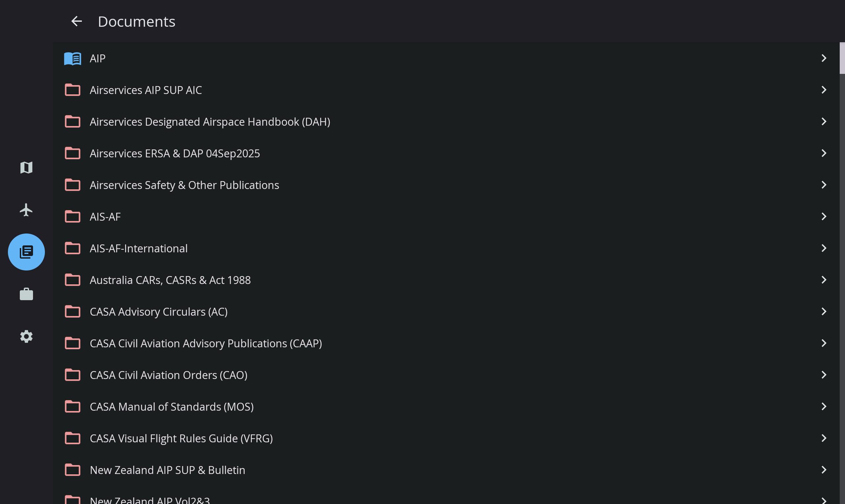
Task: Expand the Airservices AIP SUP AIC chevron
Action: (824, 90)
